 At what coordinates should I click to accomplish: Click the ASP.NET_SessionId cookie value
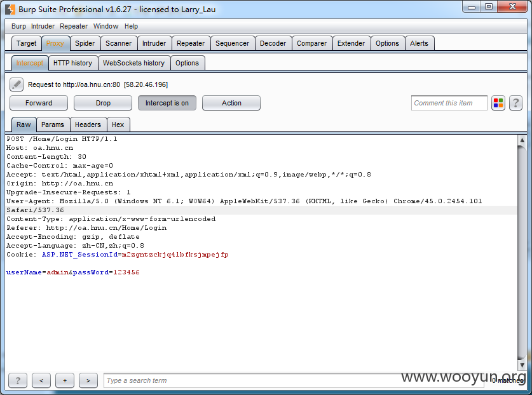point(175,255)
